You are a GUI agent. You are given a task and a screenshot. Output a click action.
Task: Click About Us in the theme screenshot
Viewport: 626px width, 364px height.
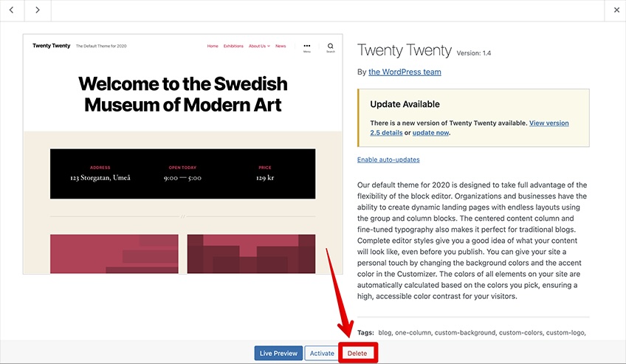tap(259, 46)
